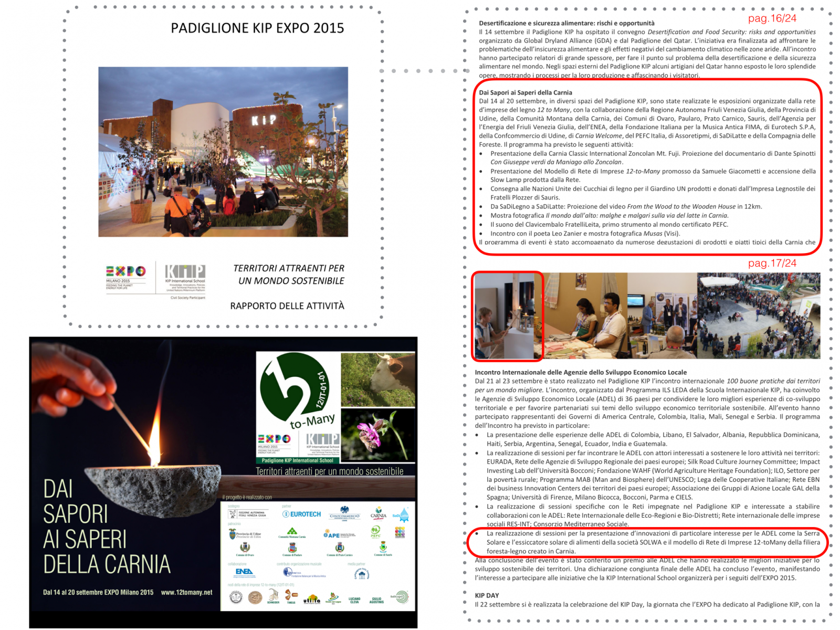Click the 'patrocinio' section label

click(x=234, y=524)
